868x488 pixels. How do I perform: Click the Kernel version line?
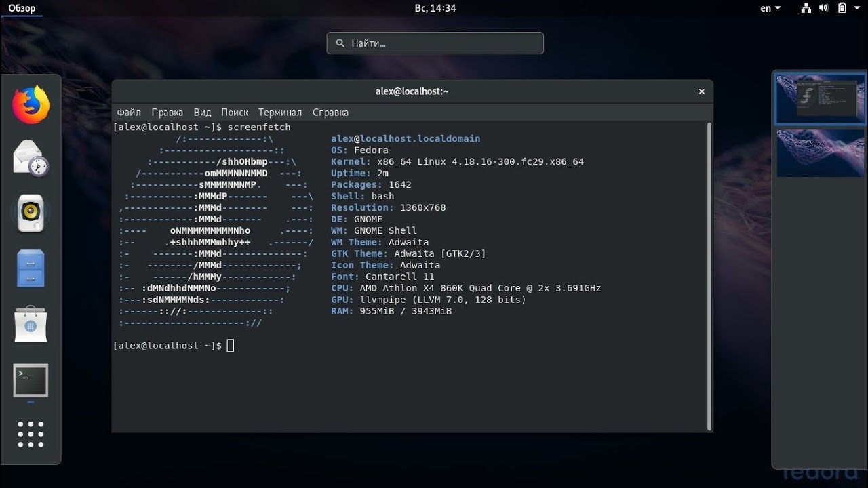tap(457, 162)
